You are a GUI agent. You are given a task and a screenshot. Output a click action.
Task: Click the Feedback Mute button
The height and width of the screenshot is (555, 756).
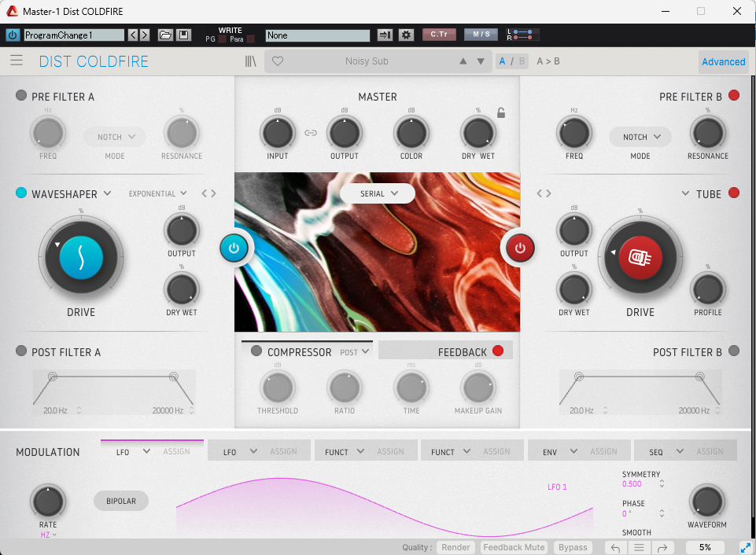click(514, 547)
